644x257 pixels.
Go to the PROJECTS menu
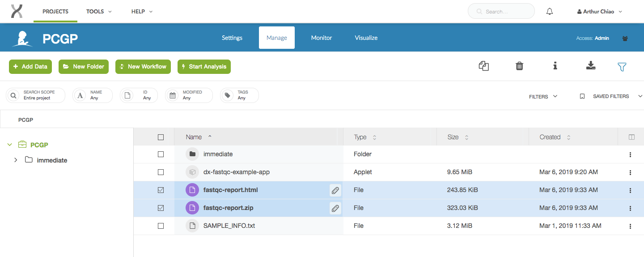55,12
